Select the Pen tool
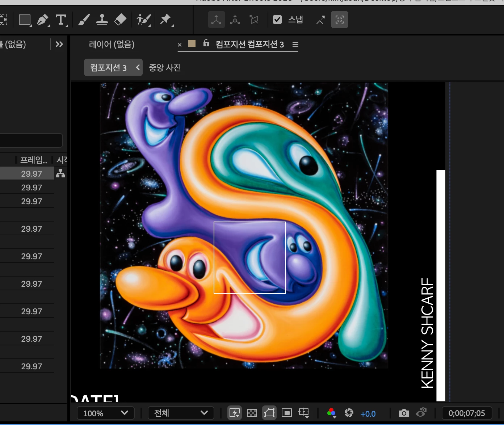The image size is (504, 425). tap(43, 20)
